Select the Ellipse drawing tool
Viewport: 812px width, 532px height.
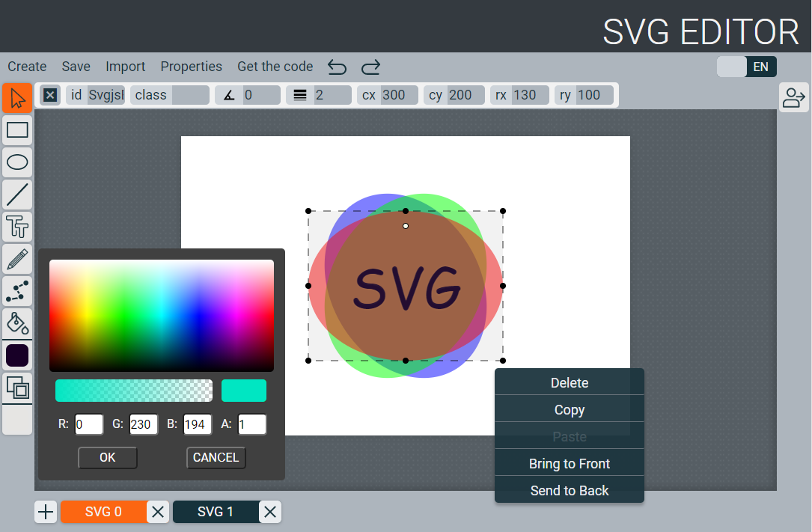[16, 162]
